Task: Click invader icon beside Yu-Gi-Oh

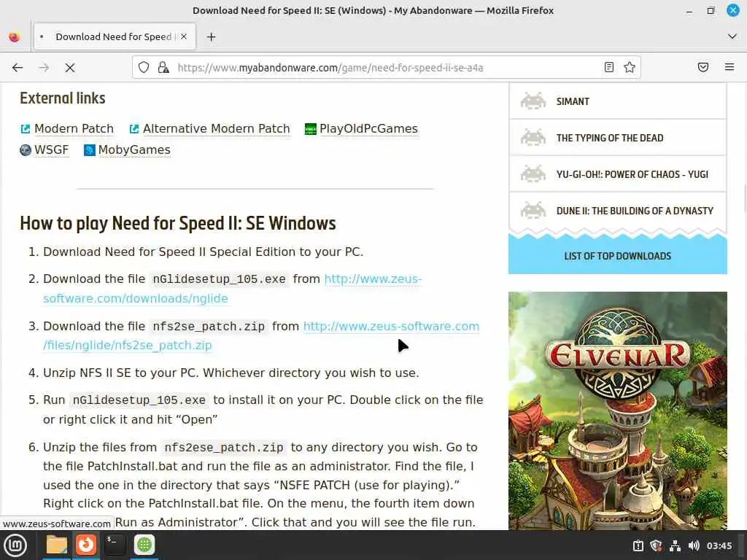Action: tap(533, 174)
